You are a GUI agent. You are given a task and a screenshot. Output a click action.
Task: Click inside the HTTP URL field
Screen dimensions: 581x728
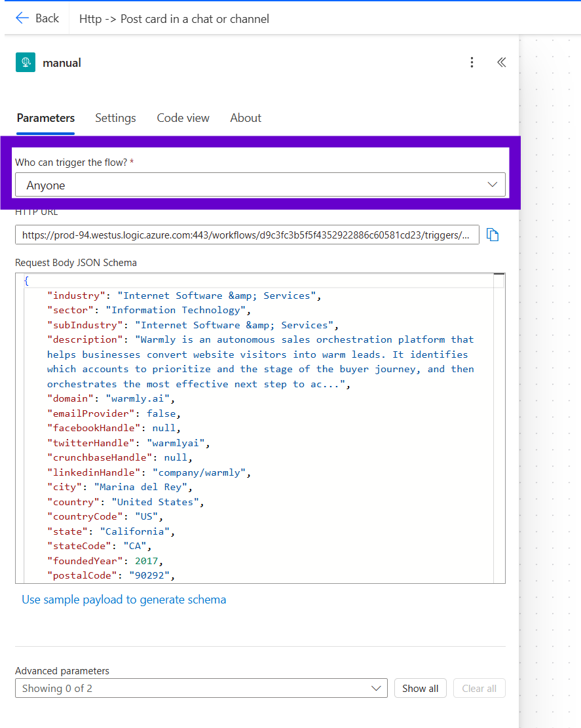pos(246,235)
